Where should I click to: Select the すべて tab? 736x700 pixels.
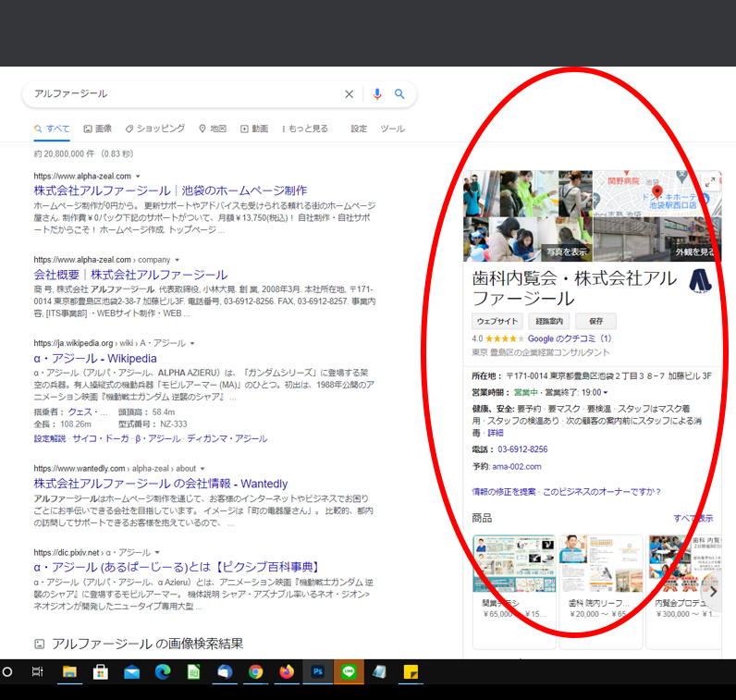click(x=52, y=129)
